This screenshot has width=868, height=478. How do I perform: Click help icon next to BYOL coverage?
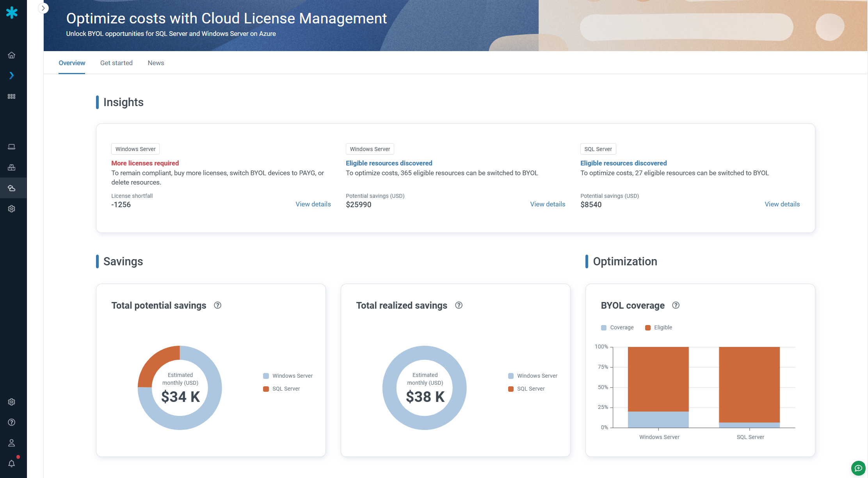(x=676, y=306)
